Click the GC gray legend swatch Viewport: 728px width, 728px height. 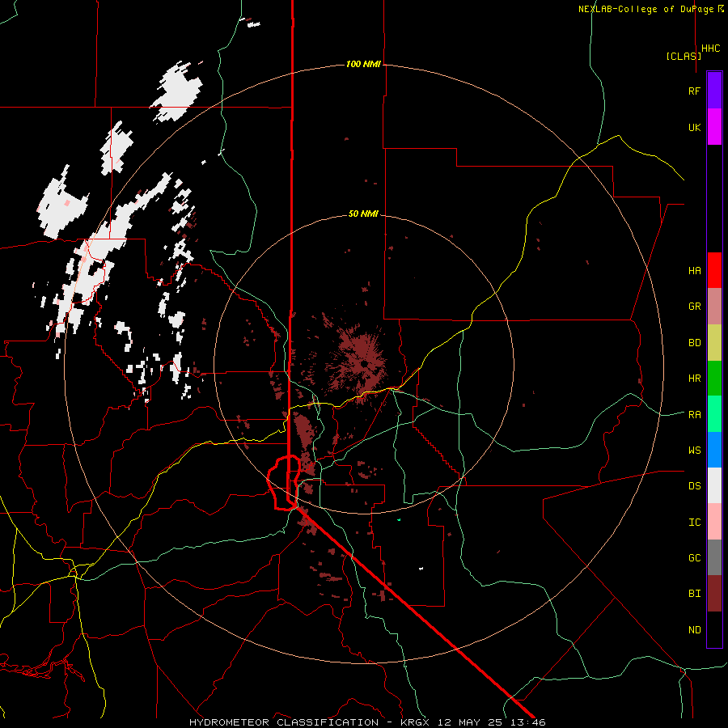tap(714, 557)
